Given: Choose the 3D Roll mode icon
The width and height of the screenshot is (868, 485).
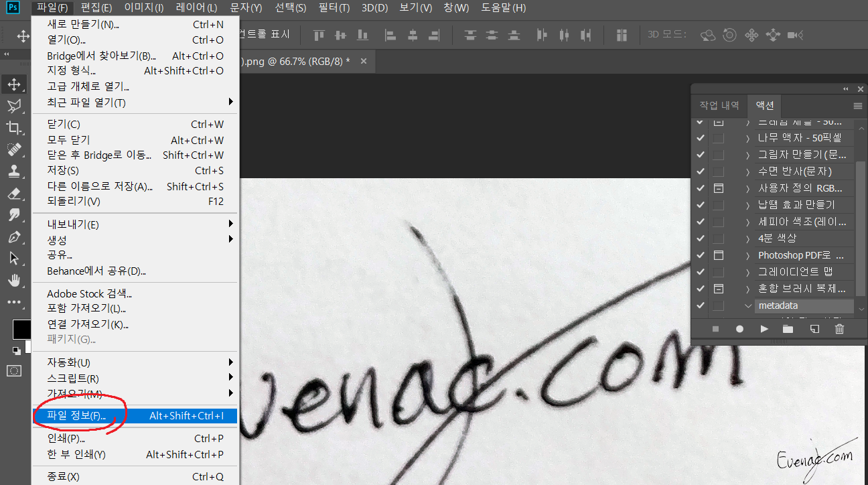Looking at the screenshot, I should tap(729, 35).
